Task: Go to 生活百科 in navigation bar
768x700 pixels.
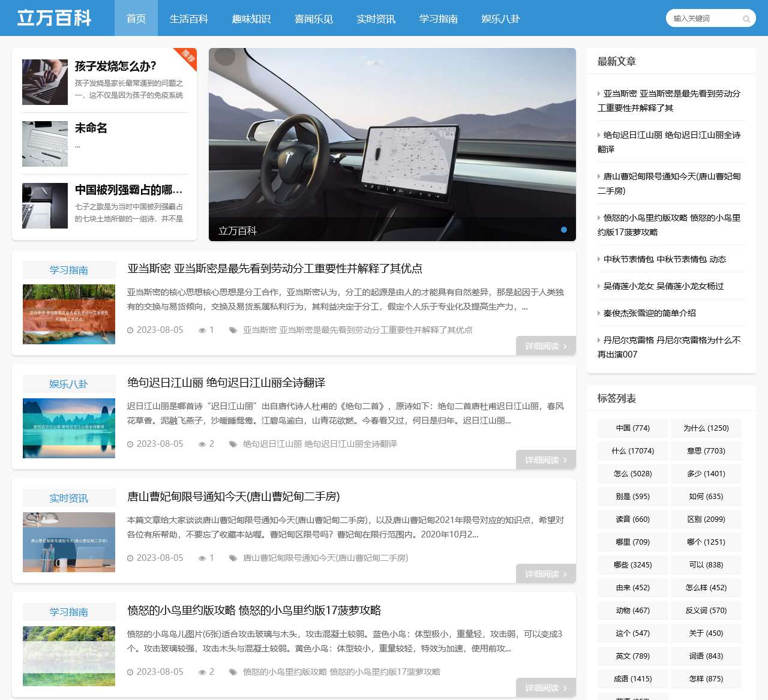Action: point(189,18)
